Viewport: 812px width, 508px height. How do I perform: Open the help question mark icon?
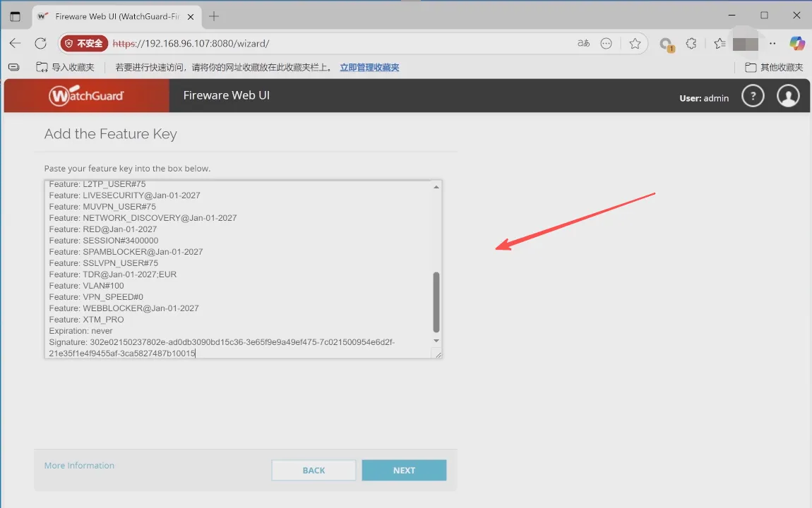click(x=753, y=96)
